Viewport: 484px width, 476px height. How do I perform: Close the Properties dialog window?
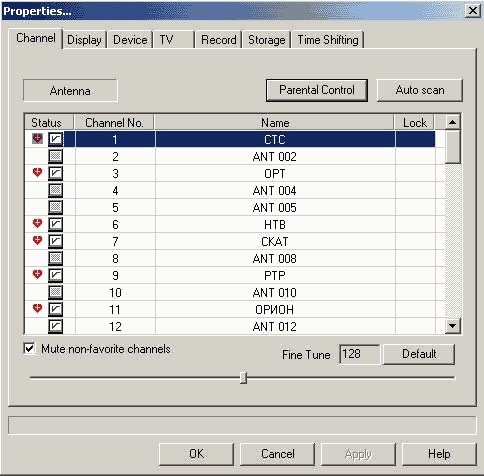[473, 11]
